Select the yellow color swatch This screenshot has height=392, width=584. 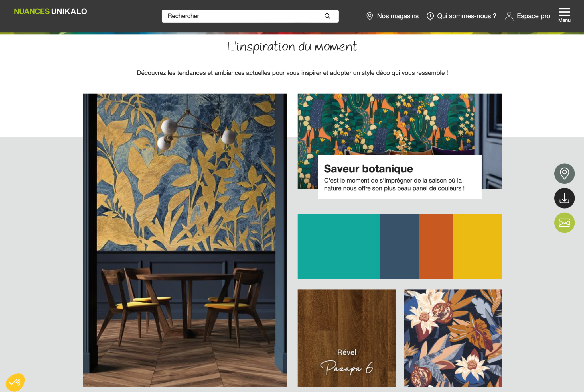477,246
